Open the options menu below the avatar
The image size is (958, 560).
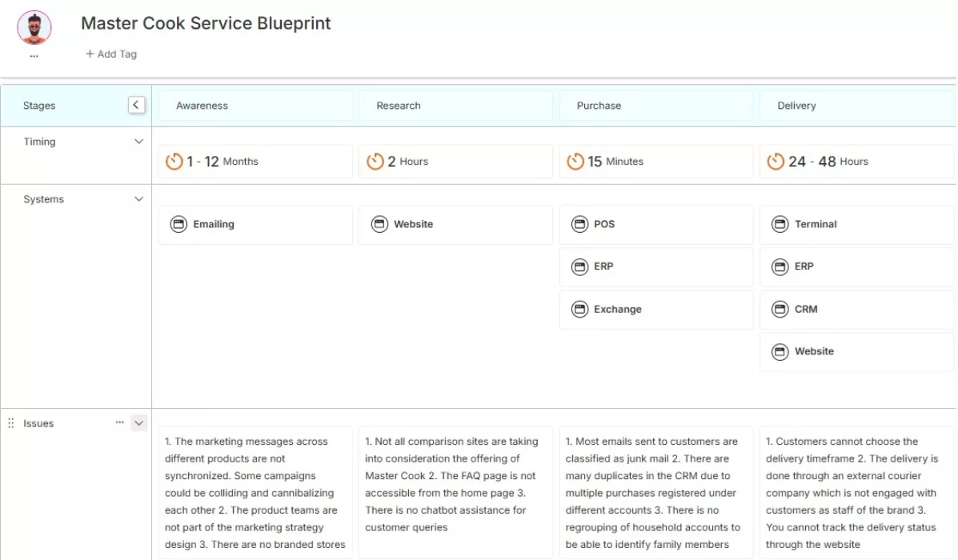pyautogui.click(x=34, y=54)
